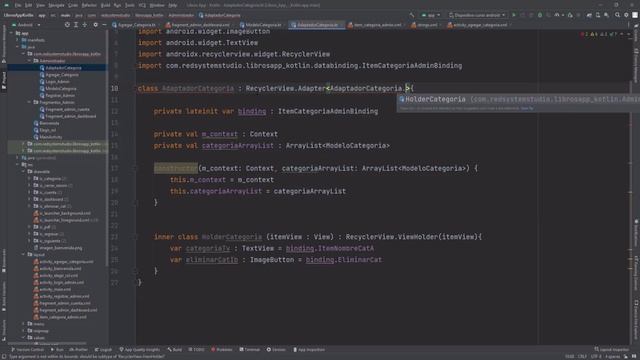640x360 pixels.
Task: Open the Run tool window button
Action: tap(57, 350)
